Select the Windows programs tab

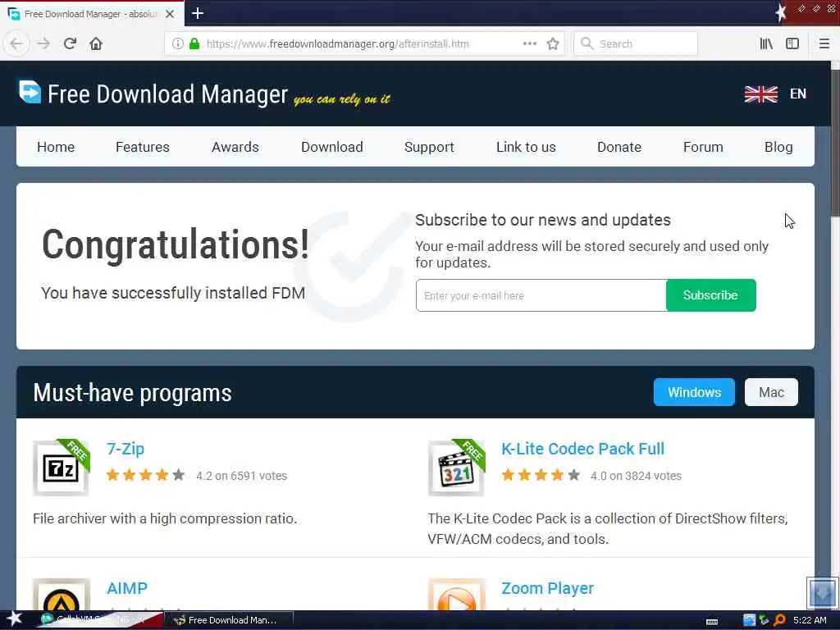click(694, 392)
